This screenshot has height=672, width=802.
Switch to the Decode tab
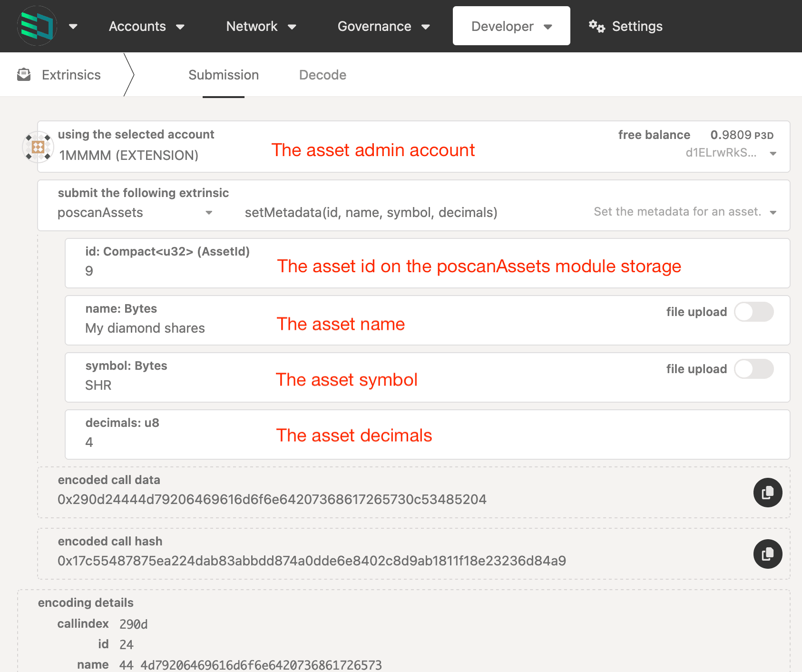pos(323,75)
